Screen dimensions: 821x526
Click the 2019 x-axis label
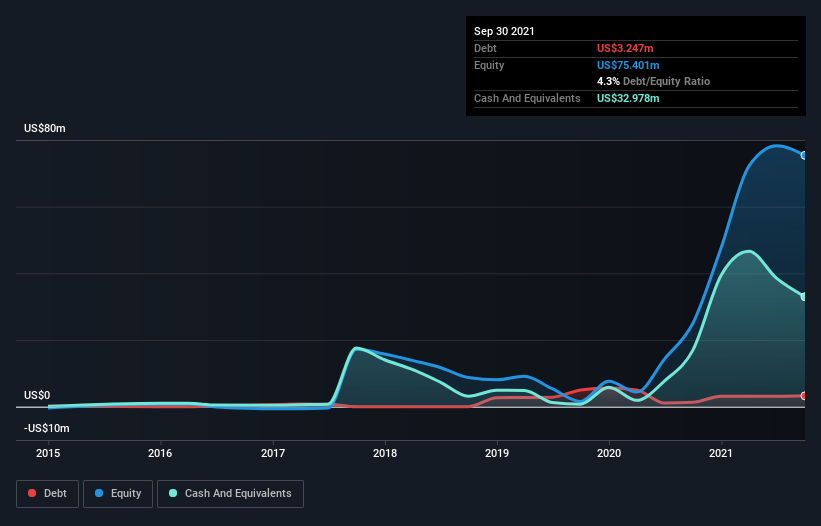tap(497, 453)
